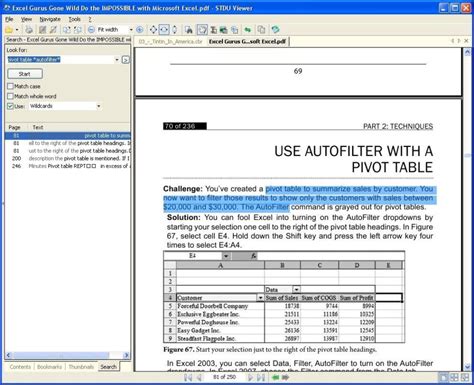
Task: Toggle the Match case checkbox
Action: [10, 86]
